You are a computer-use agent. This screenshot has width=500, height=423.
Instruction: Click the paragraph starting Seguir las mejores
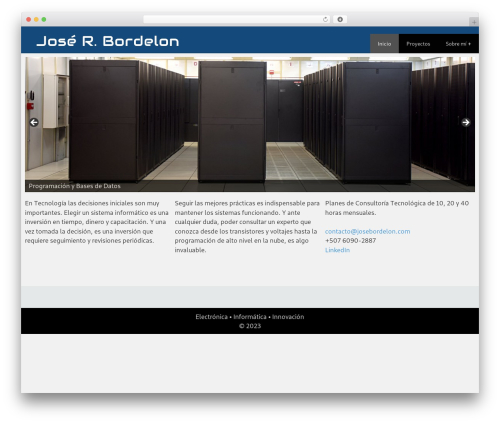tap(247, 226)
